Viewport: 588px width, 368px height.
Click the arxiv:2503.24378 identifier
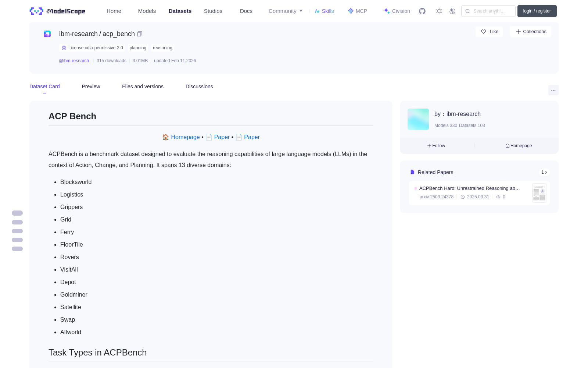(x=437, y=197)
